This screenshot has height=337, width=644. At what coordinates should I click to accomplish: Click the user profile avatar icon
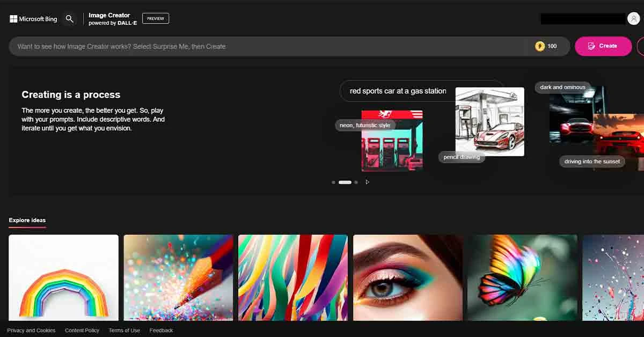[x=633, y=19]
